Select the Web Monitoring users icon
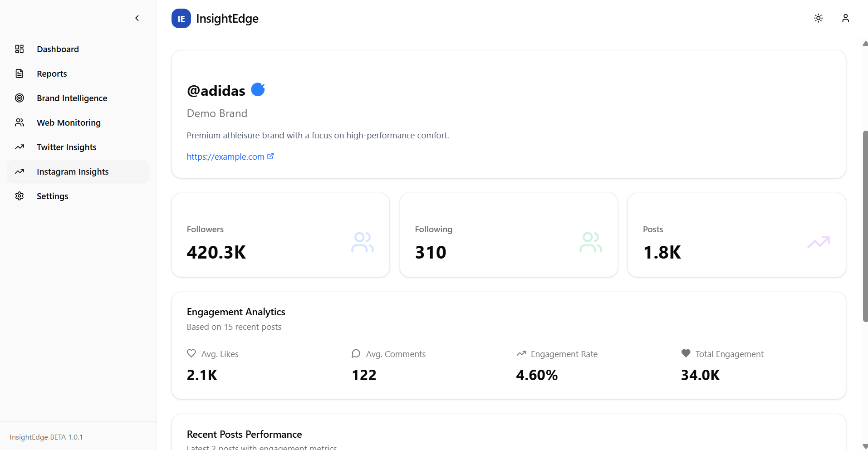Viewport: 868px width, 450px height. 19,122
